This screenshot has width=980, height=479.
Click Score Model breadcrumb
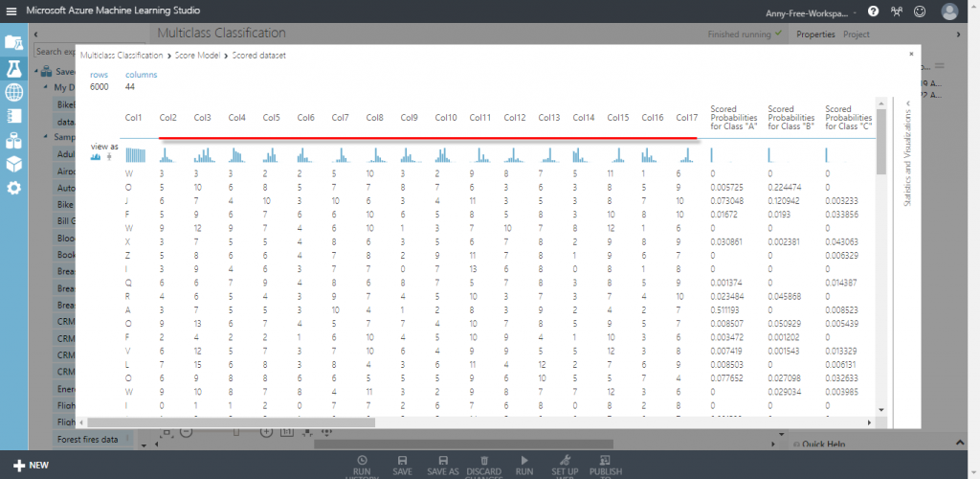click(197, 55)
